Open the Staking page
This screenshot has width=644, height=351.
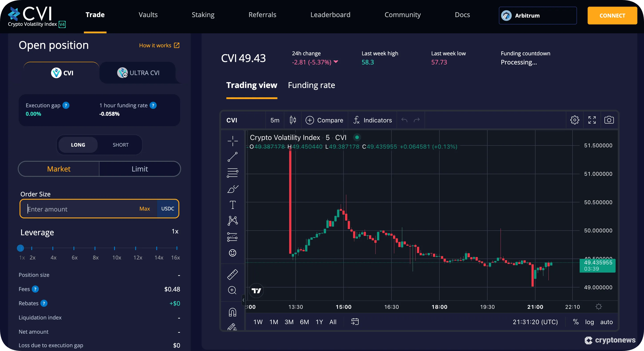[203, 15]
